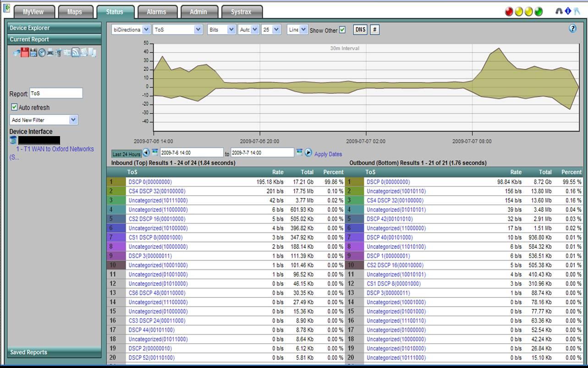This screenshot has height=368, width=588.
Task: Open the ToS report type dropdown
Action: point(178,29)
